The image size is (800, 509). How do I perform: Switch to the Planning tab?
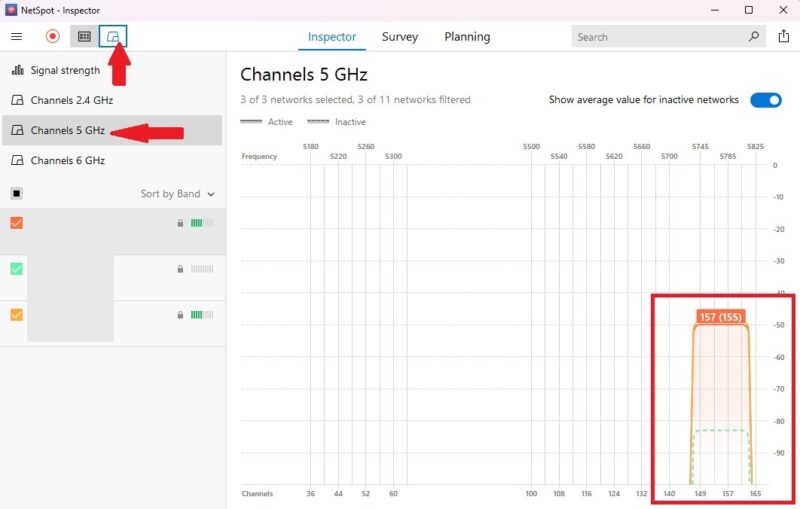pyautogui.click(x=467, y=37)
